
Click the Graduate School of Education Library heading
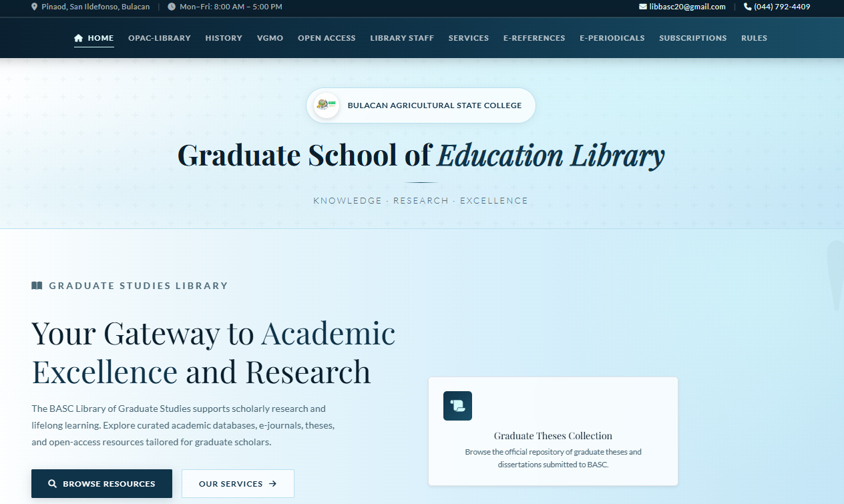tap(421, 156)
